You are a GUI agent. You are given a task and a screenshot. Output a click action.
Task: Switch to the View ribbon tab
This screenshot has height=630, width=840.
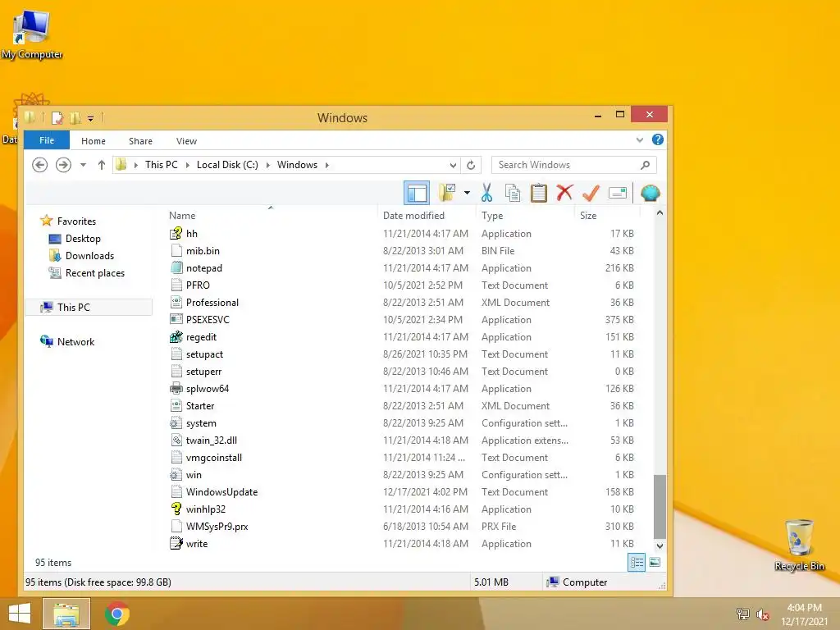point(186,141)
